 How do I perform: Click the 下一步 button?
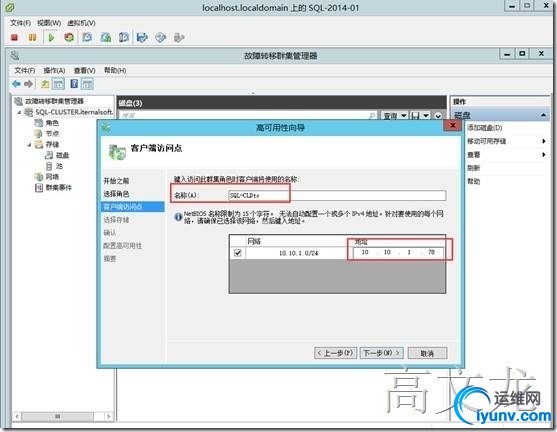point(382,353)
